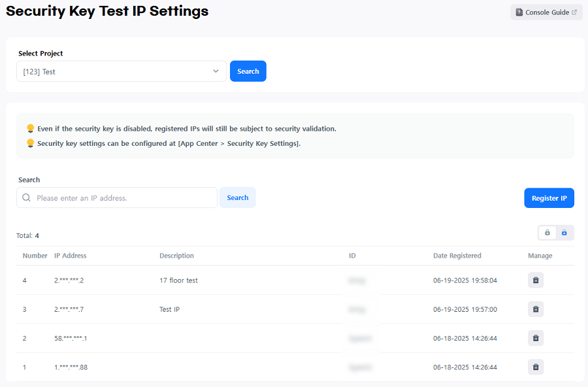
Task: Click the Search button beside project dropdown
Action: pos(248,72)
